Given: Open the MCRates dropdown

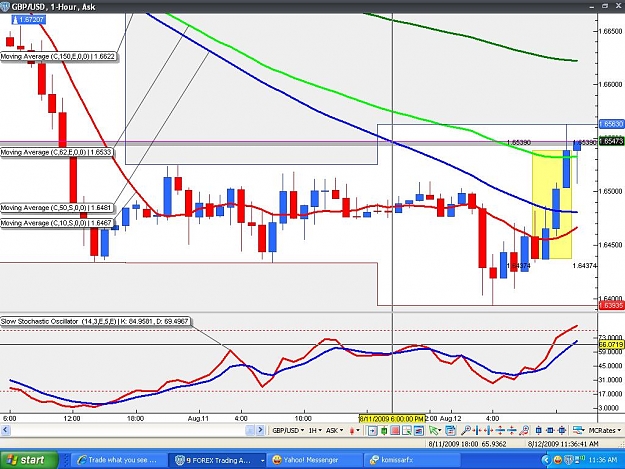Looking at the screenshot, I should coord(604,430).
